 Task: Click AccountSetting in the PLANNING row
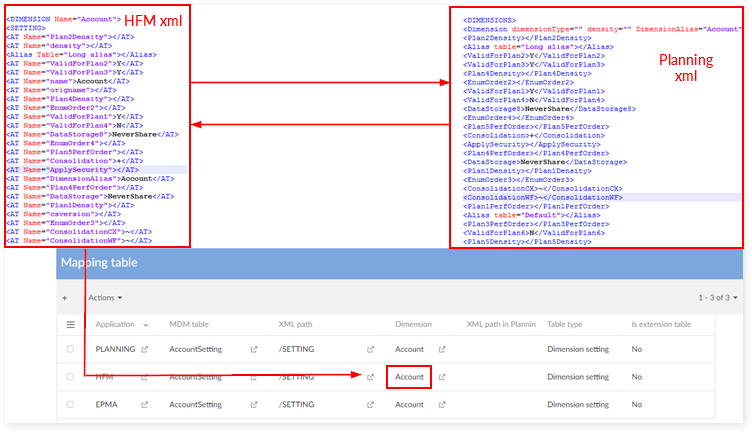click(196, 349)
